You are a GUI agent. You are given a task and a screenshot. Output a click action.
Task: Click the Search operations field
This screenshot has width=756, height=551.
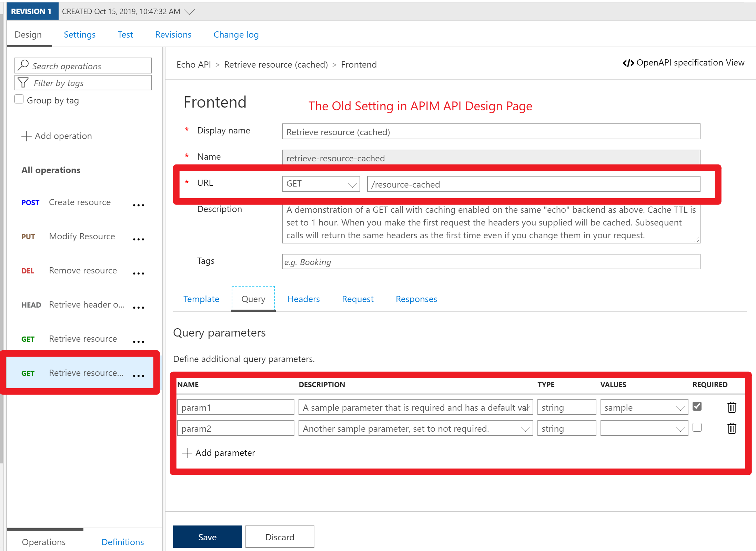tap(83, 66)
